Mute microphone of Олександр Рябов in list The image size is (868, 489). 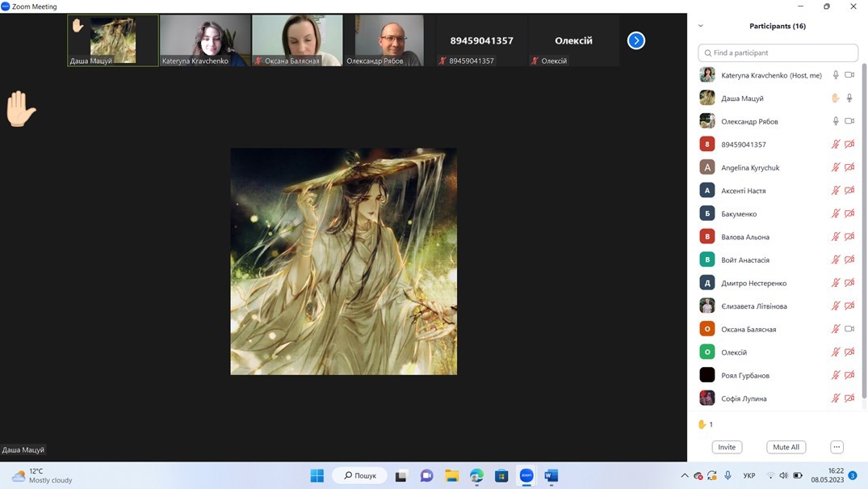point(836,121)
